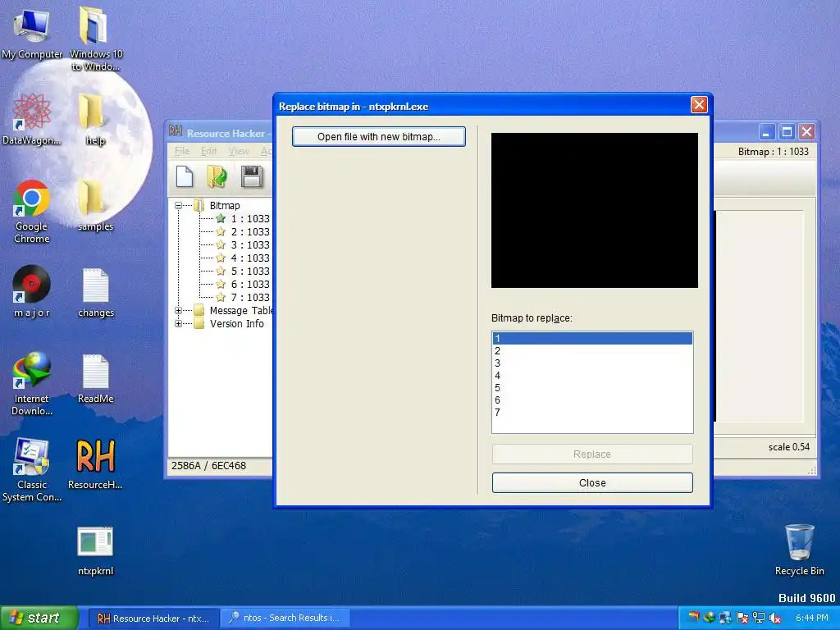
Task: Select Google Chrome desktop shortcut
Action: 32,212
